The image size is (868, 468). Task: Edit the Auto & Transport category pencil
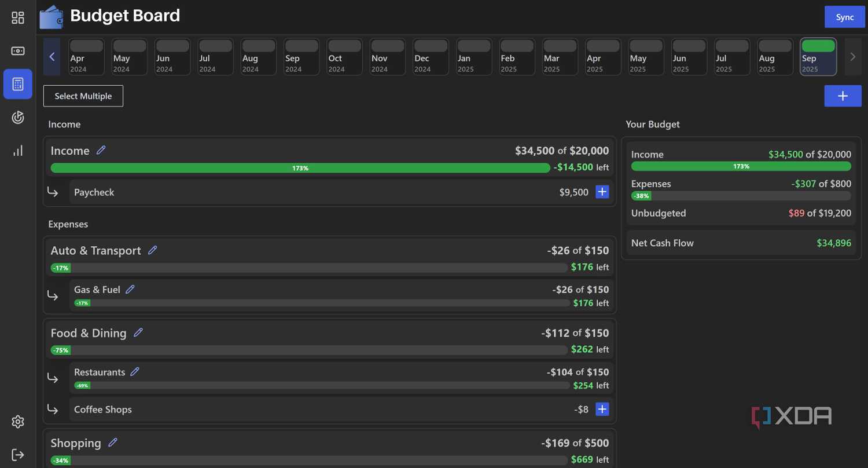click(153, 250)
